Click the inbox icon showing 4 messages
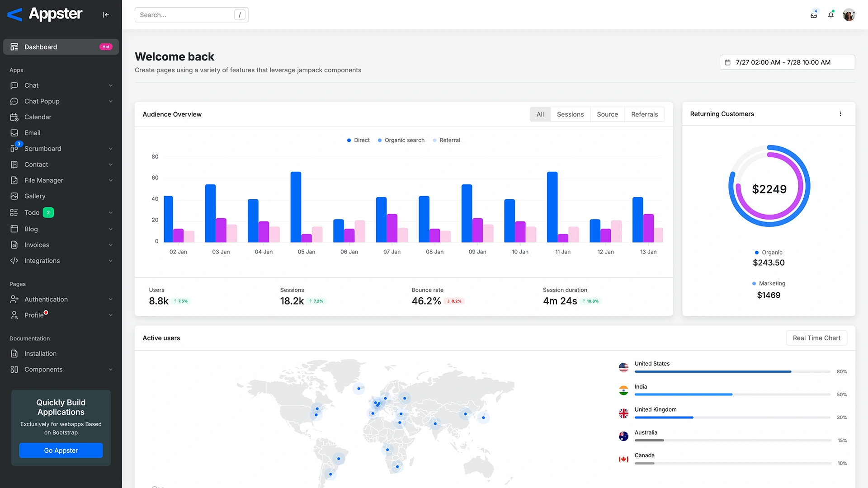 pos(813,15)
